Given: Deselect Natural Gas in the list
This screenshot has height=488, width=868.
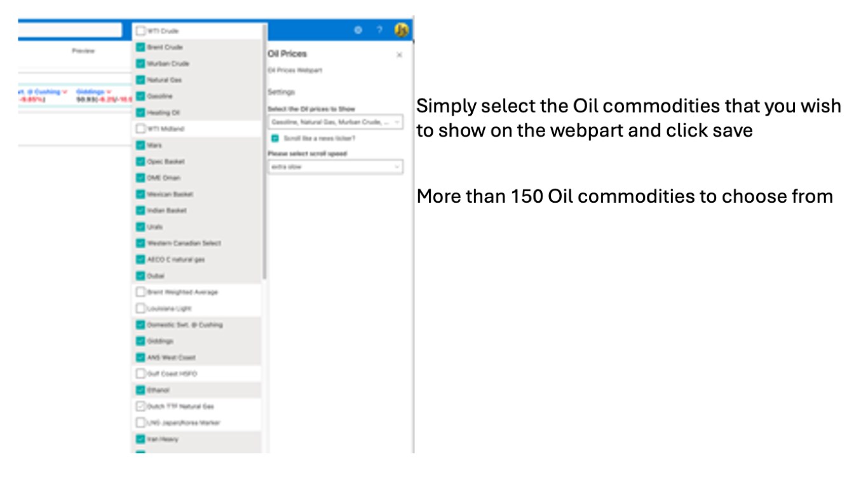Looking at the screenshot, I should coord(140,80).
